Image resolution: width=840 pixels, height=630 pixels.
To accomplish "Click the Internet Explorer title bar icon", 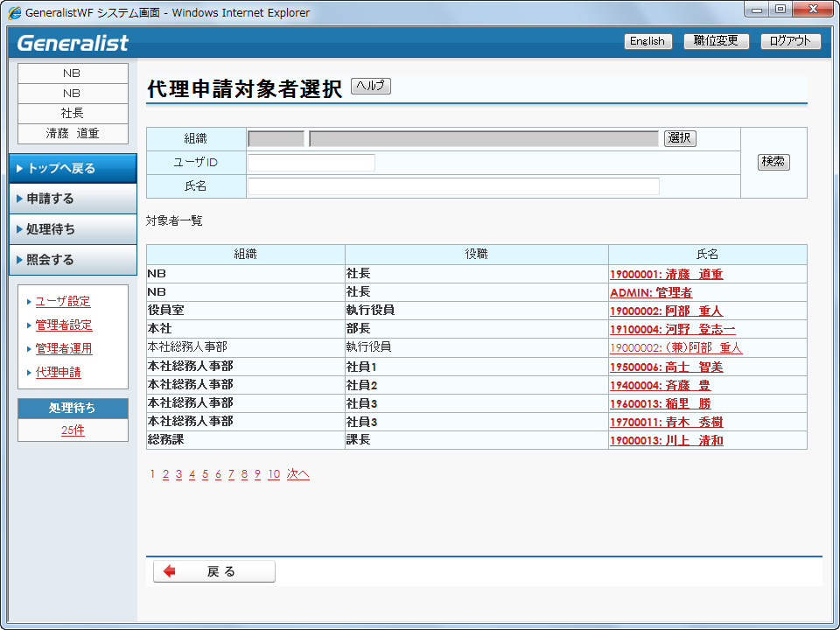I will tap(15, 13).
